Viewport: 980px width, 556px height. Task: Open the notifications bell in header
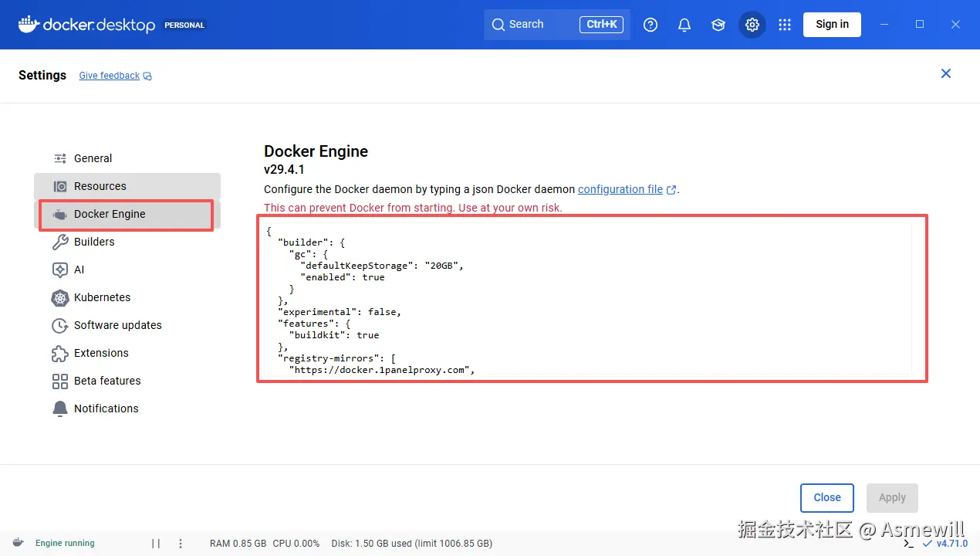(684, 25)
